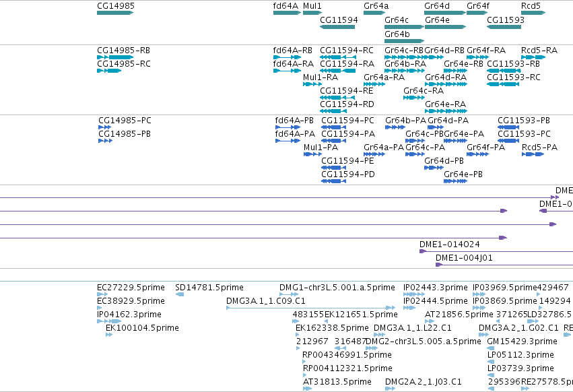Image resolution: width=573 pixels, height=392 pixels.
Task: Click EST AT21856.5prime
Action: point(430,321)
